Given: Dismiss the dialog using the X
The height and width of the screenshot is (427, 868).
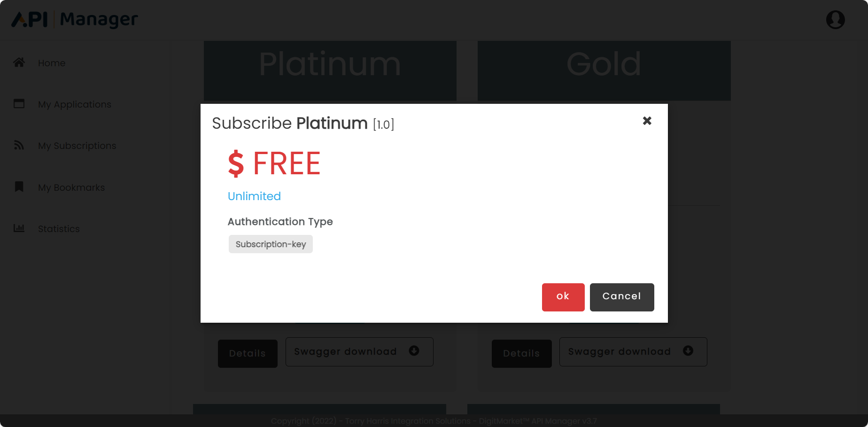Looking at the screenshot, I should click(647, 121).
